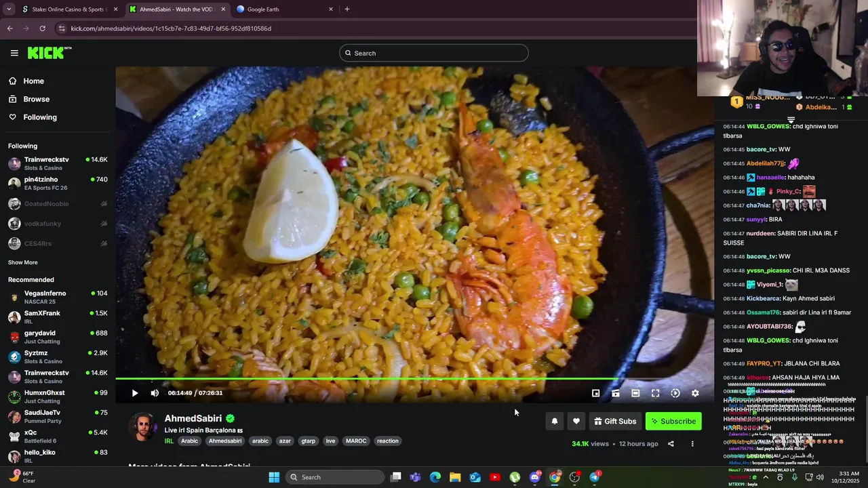Viewport: 868px width, 488px height.
Task: Select the gtarp tag
Action: (x=309, y=441)
